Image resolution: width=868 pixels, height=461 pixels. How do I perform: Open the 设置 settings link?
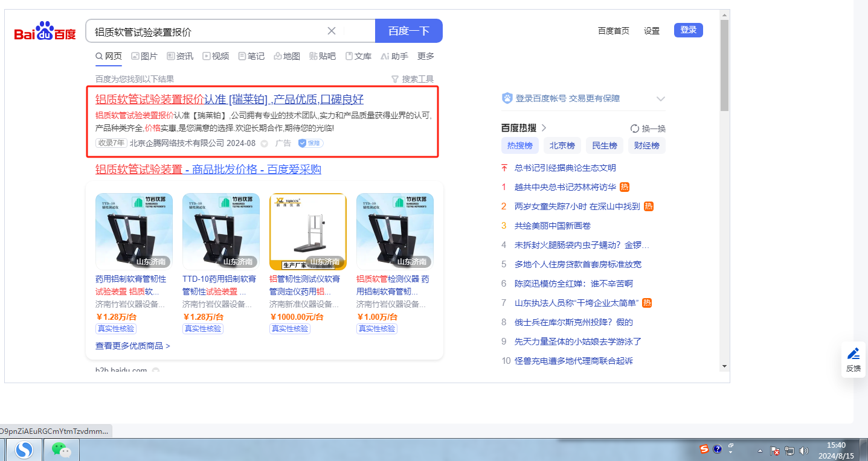[x=652, y=31]
